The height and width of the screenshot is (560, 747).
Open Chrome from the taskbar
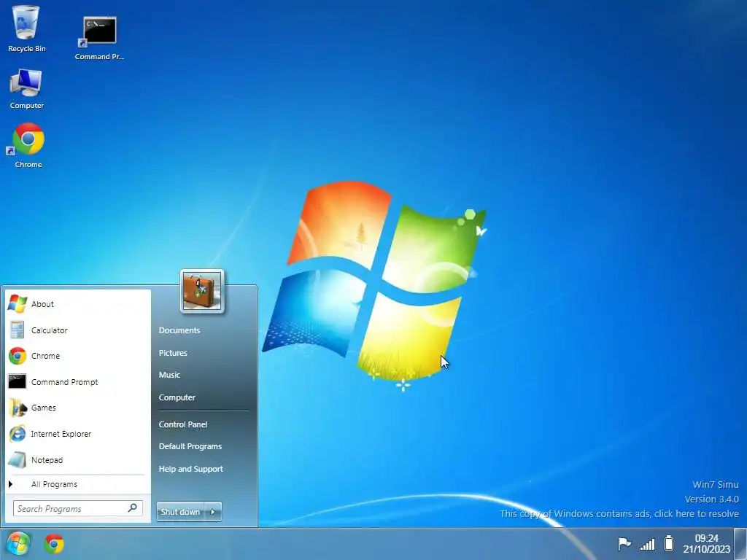click(x=54, y=544)
